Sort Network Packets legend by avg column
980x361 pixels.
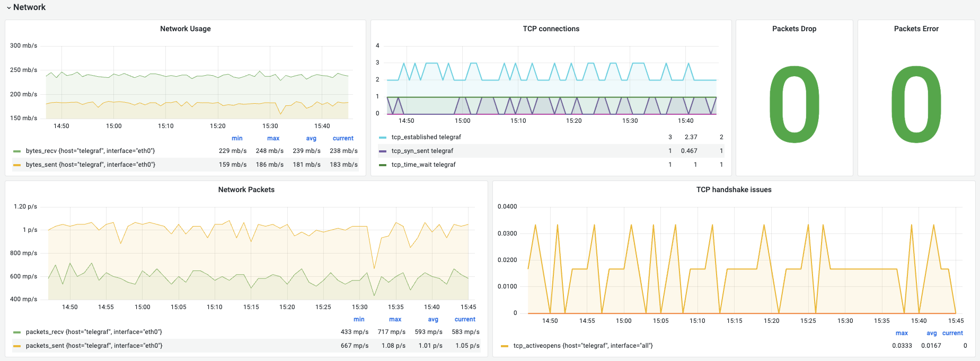432,320
